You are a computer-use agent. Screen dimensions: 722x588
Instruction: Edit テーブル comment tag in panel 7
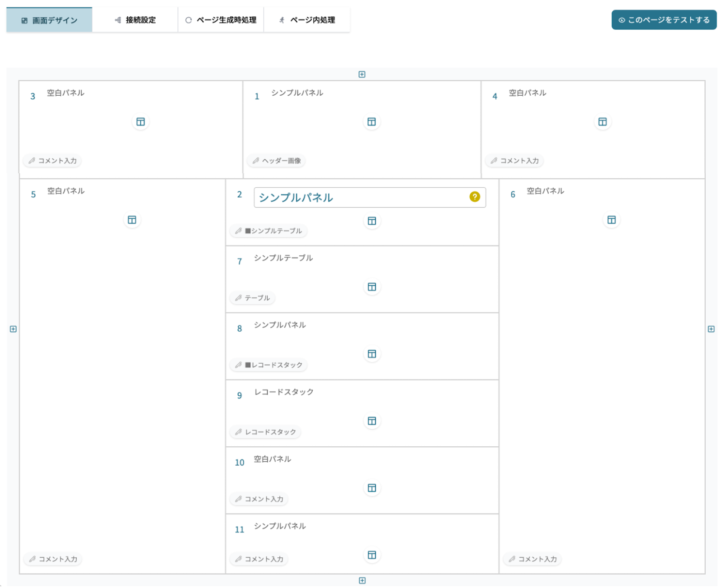(x=252, y=298)
